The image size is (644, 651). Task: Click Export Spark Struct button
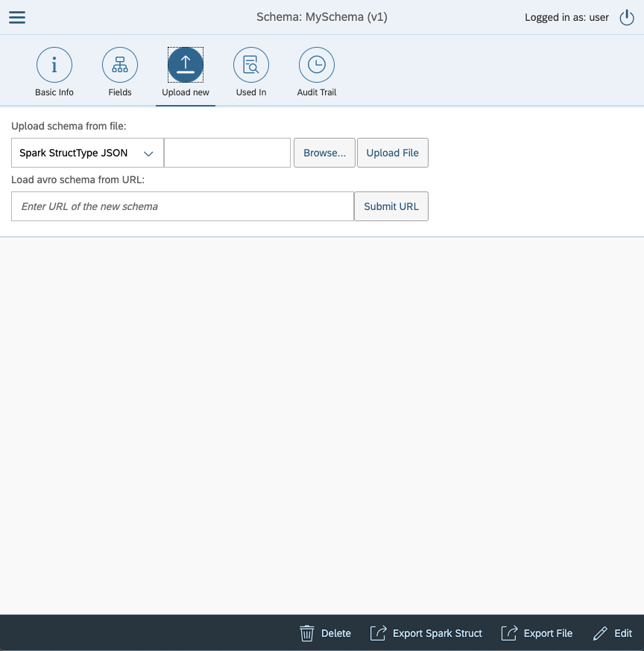click(426, 633)
